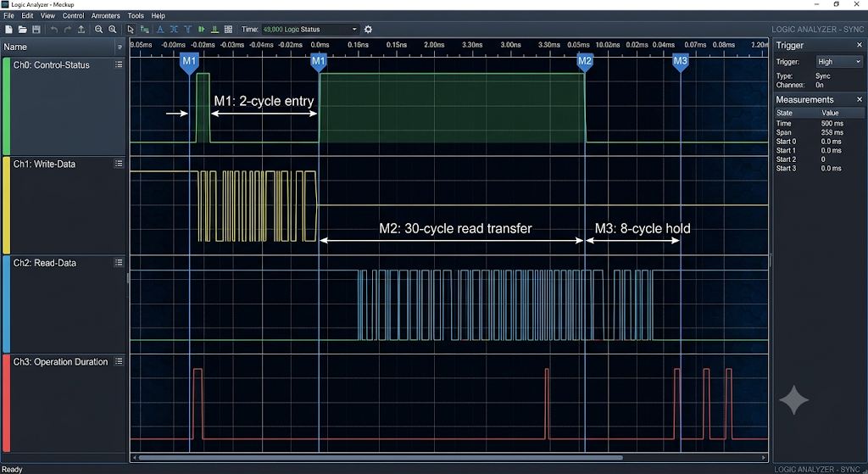The image size is (868, 474).
Task: Open a file with folder icon
Action: 23,30
